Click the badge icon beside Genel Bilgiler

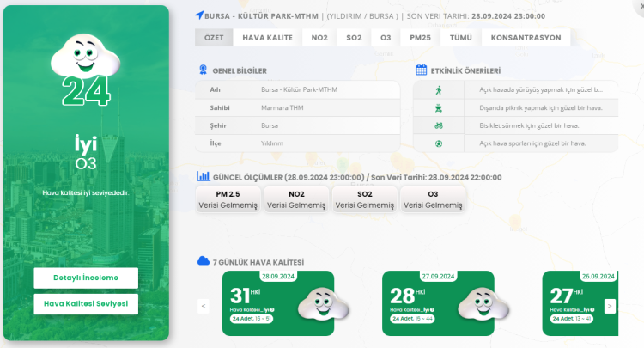click(x=203, y=70)
